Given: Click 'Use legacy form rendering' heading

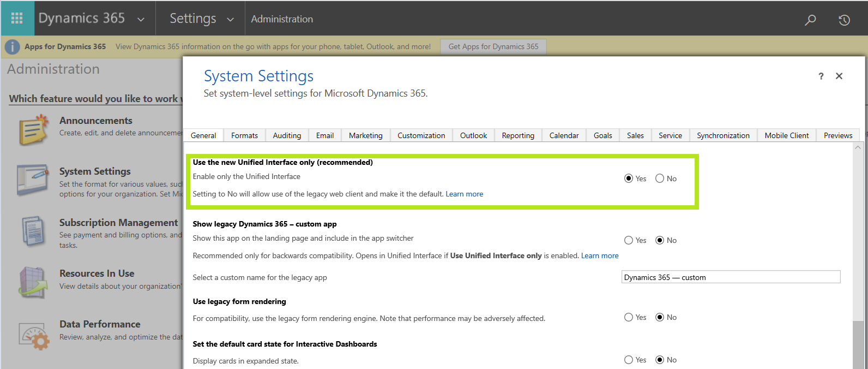Looking at the screenshot, I should point(239,301).
